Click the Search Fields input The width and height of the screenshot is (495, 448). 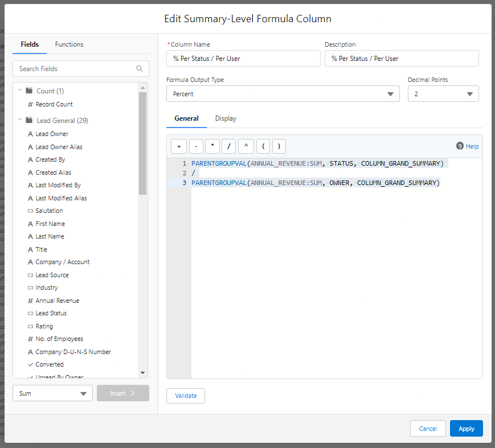click(x=81, y=68)
